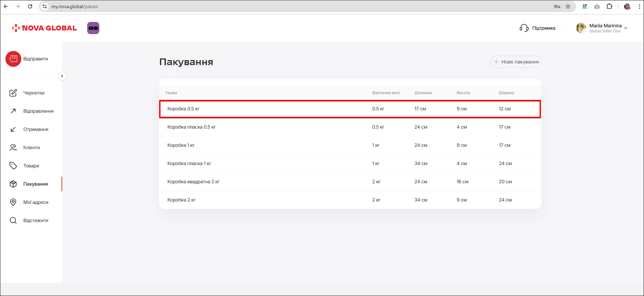Bookmark the page with star icon
This screenshot has width=644, height=296.
coord(568,6)
